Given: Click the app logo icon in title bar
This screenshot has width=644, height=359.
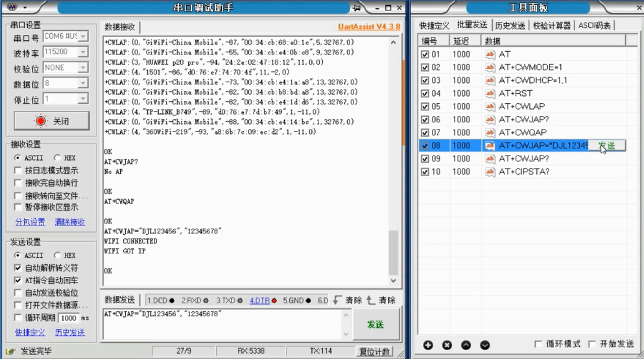Looking at the screenshot, I should pos(12,7).
